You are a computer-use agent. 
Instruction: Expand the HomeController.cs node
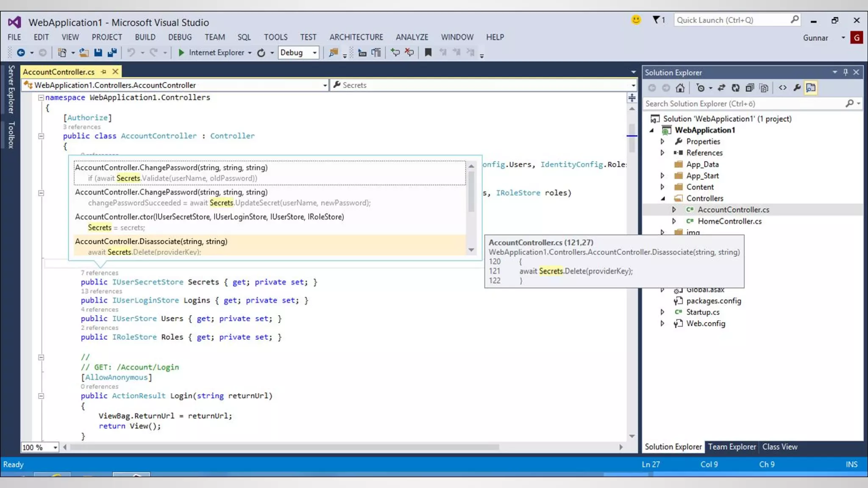[x=674, y=221]
